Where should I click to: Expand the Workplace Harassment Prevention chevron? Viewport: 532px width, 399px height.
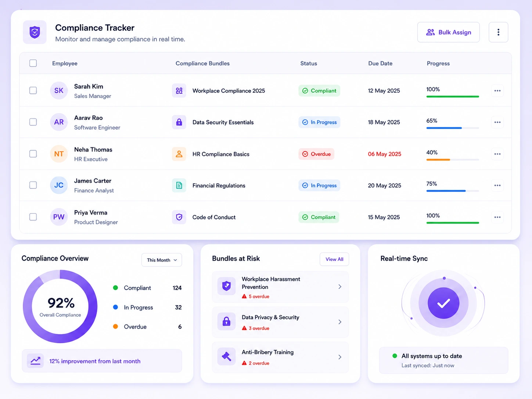point(340,287)
